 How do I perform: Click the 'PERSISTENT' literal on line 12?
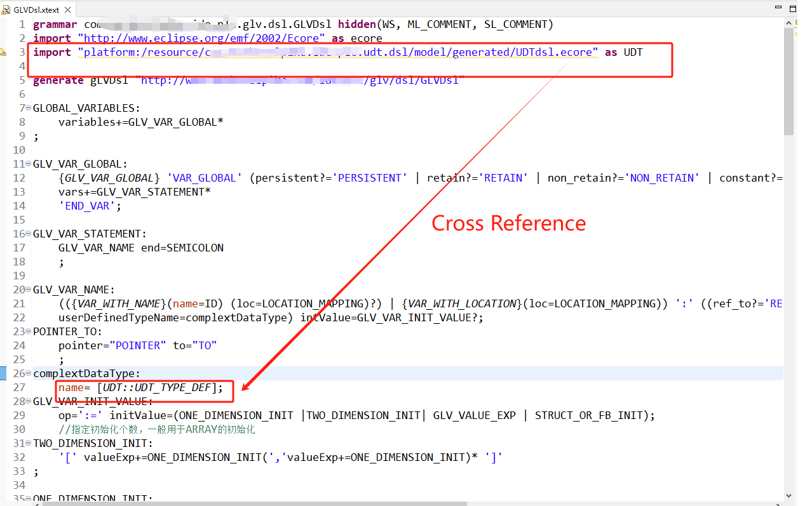click(370, 178)
